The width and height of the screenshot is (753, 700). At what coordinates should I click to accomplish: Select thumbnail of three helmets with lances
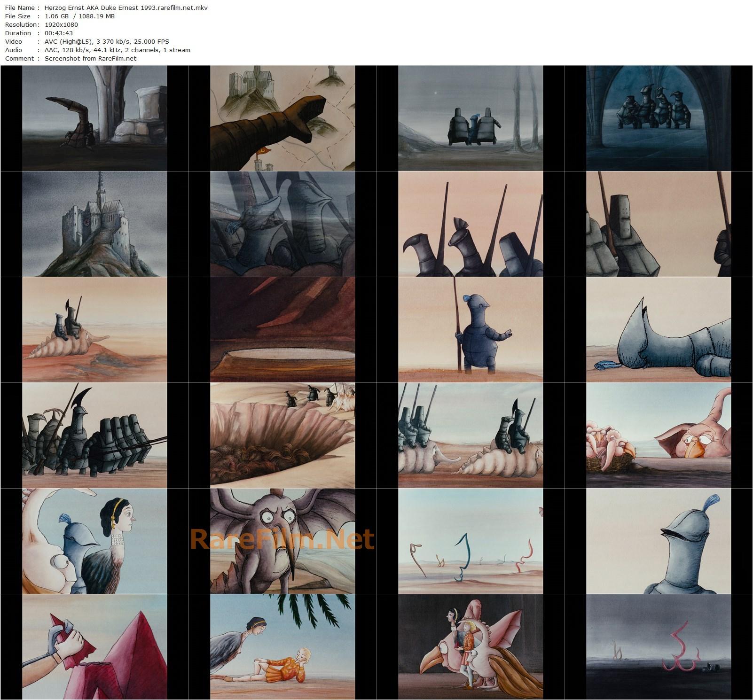click(471, 224)
